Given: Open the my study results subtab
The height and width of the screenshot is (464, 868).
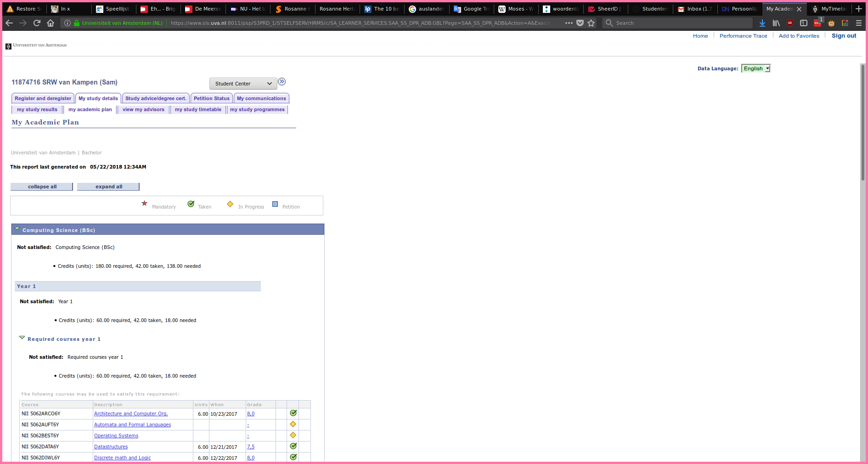Looking at the screenshot, I should (x=37, y=109).
